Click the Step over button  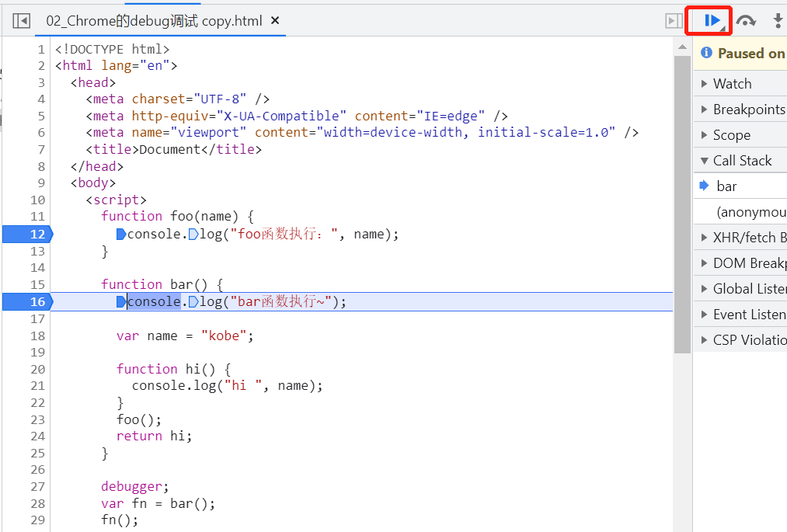click(x=746, y=21)
